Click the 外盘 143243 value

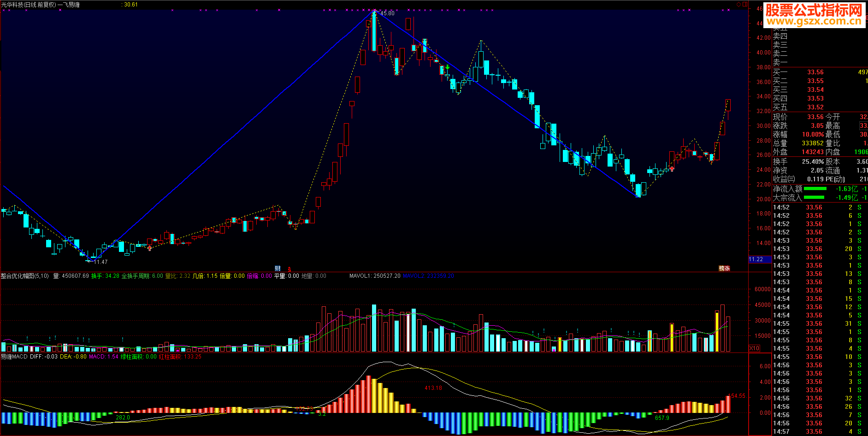tap(813, 152)
